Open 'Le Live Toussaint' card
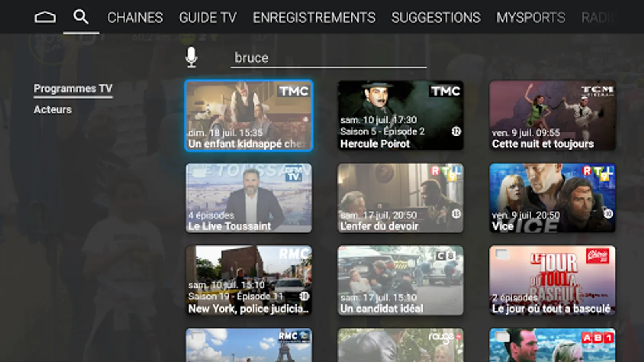This screenshot has height=362, width=644. (x=249, y=198)
